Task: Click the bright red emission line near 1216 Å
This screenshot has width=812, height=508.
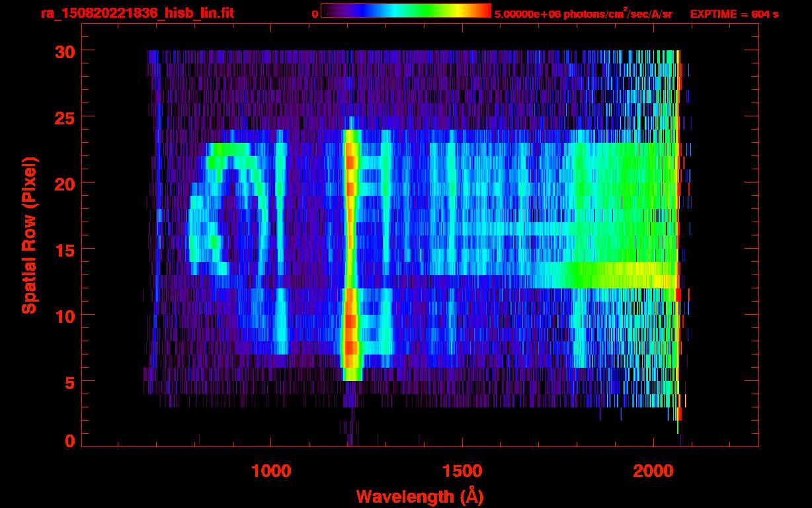Action: [x=351, y=255]
